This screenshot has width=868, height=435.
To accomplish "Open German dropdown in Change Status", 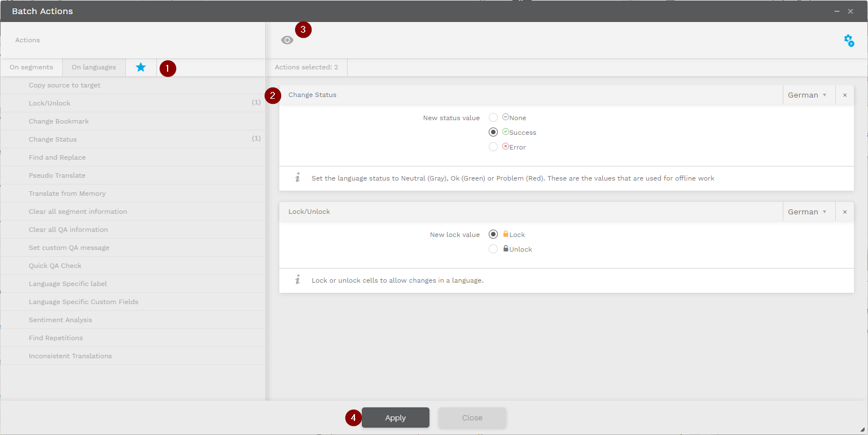I will (807, 95).
